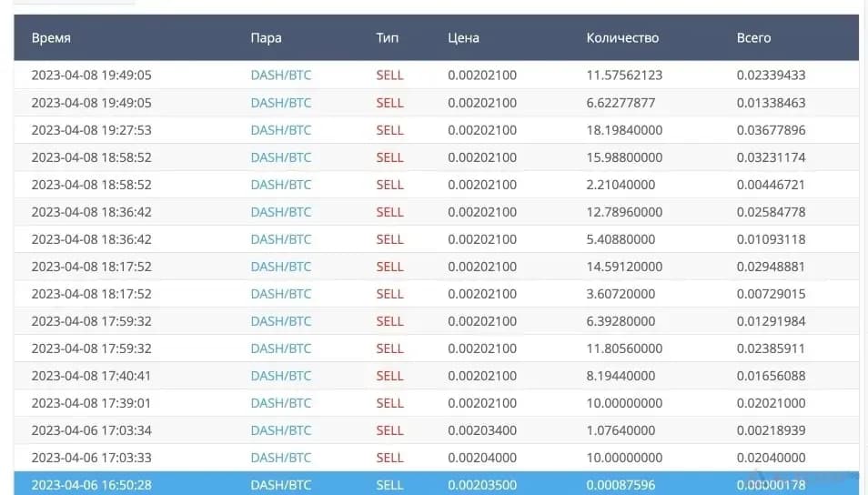Click quantity value 18.19840000
The image size is (868, 495).
[x=624, y=130]
